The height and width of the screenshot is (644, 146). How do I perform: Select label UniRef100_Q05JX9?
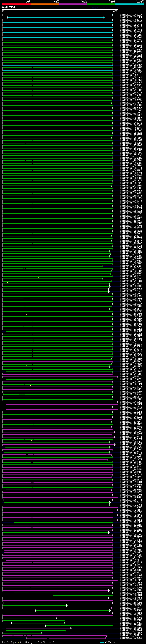[131, 440]
